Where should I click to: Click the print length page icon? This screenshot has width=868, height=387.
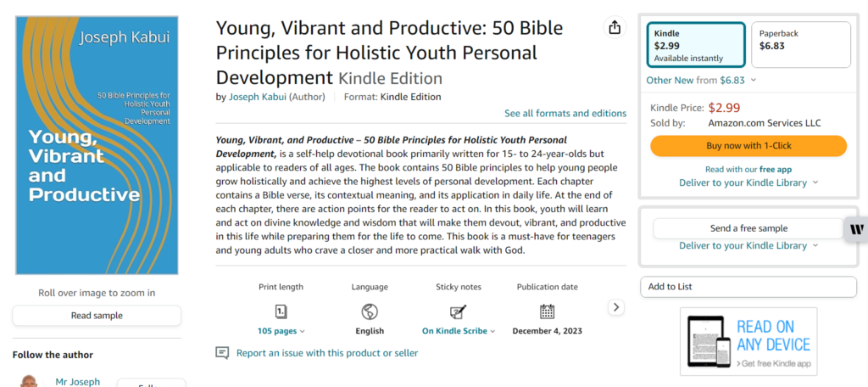[x=281, y=311]
